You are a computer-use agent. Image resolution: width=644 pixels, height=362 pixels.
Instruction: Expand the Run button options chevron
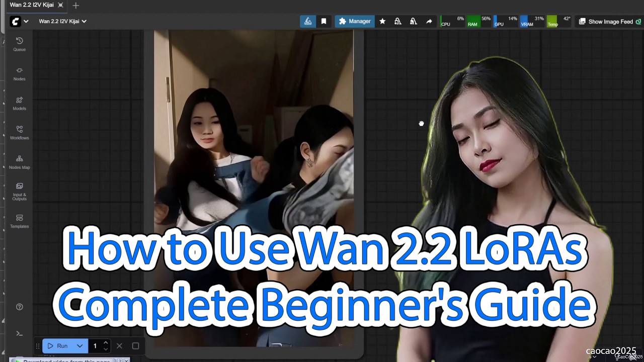(x=79, y=346)
